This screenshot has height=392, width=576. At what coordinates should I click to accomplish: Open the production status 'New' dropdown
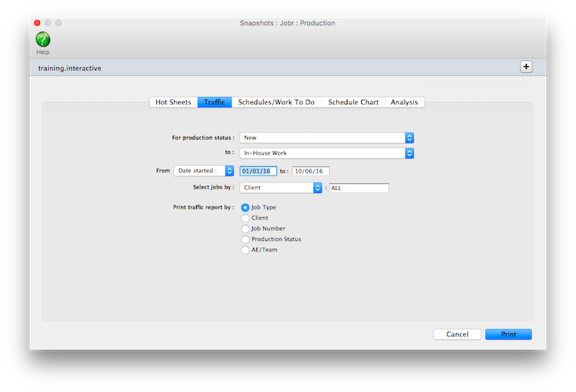click(327, 138)
